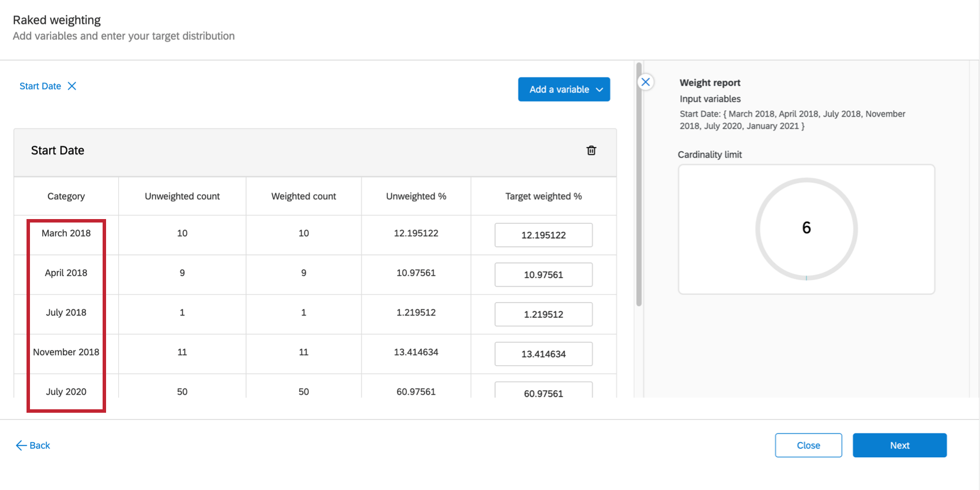
Task: Edit November 2018 target weighted % field
Action: 543,354
